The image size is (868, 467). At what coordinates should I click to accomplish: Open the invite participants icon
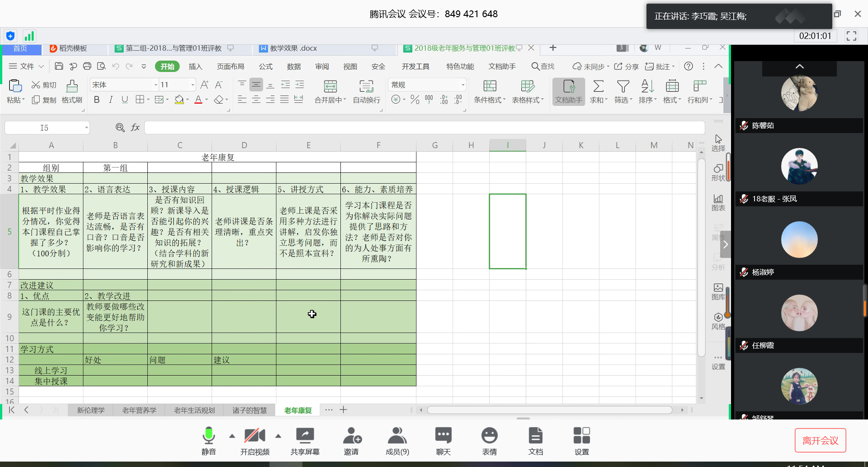click(x=351, y=436)
